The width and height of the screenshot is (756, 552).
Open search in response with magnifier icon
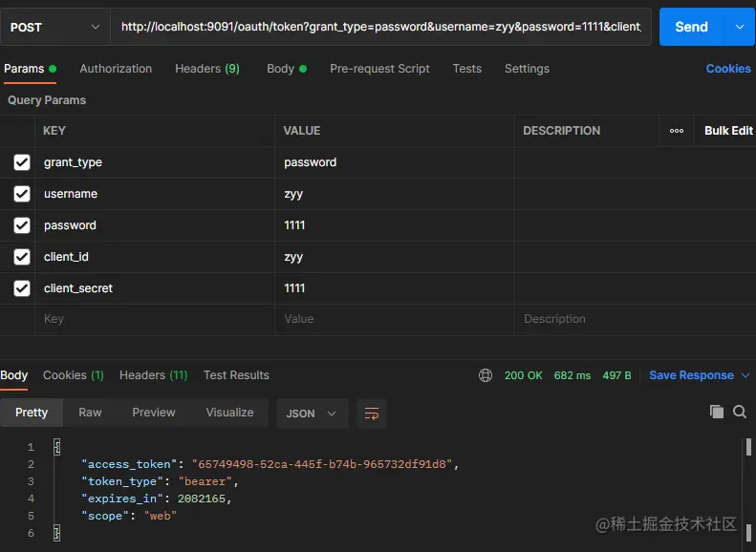pyautogui.click(x=740, y=412)
